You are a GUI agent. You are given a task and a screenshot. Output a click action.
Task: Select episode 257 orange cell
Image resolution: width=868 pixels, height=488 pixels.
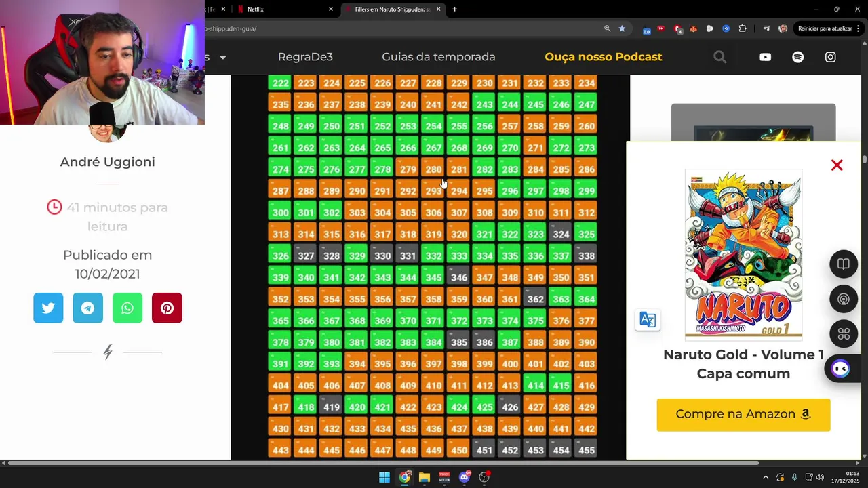pos(510,126)
